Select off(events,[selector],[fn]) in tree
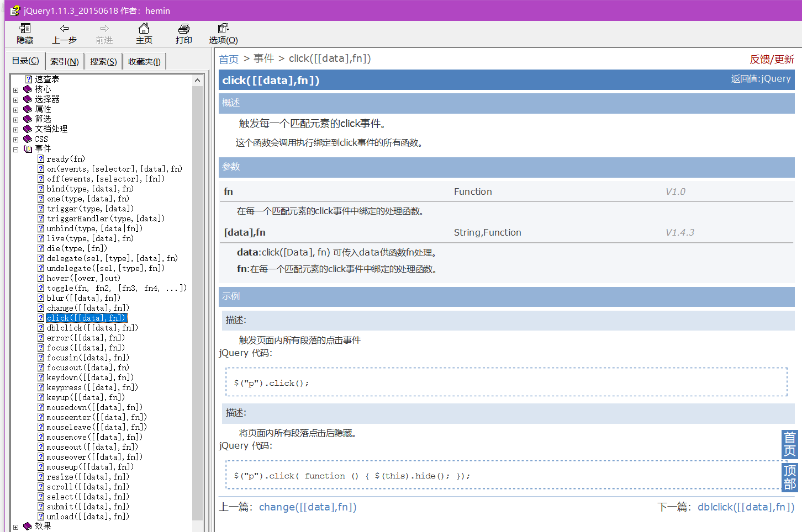Screen dimensions: 802x532 point(105,179)
